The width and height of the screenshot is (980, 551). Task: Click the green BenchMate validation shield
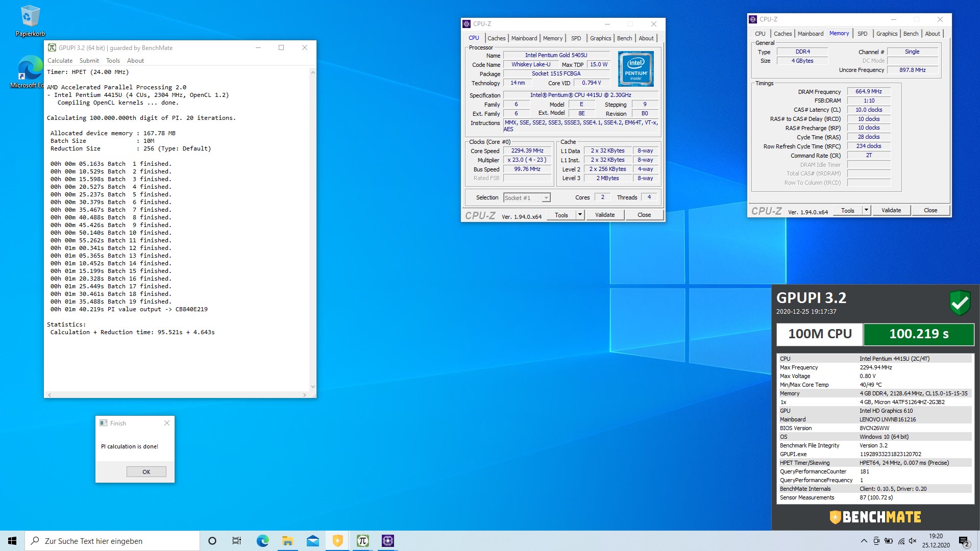[960, 303]
